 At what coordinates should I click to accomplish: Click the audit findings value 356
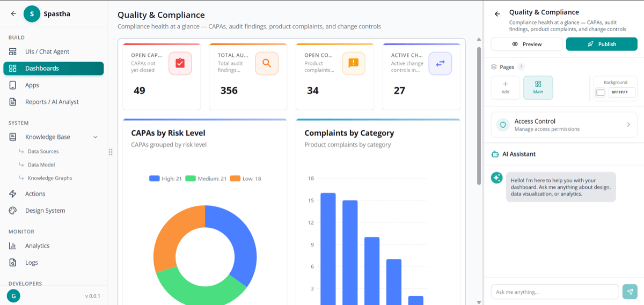pos(229,91)
